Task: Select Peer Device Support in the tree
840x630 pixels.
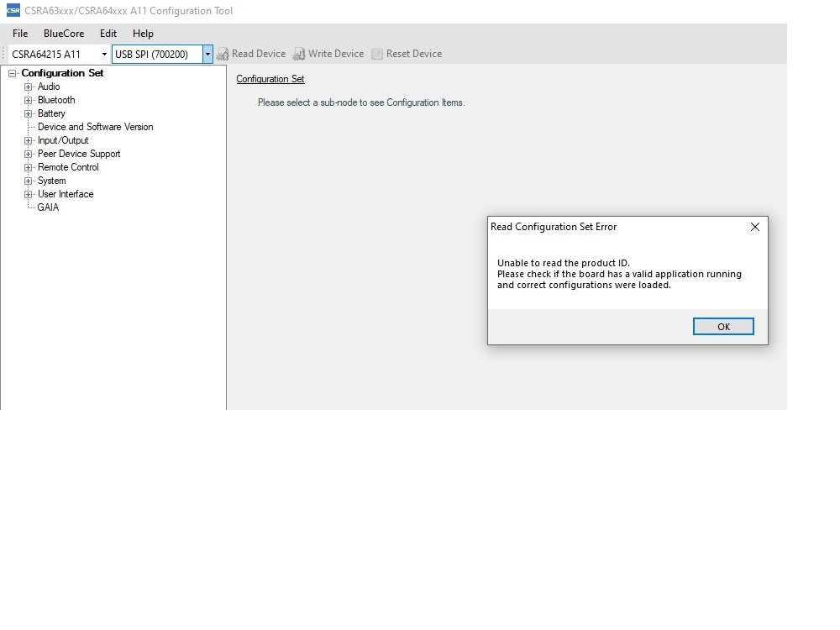Action: (x=79, y=154)
